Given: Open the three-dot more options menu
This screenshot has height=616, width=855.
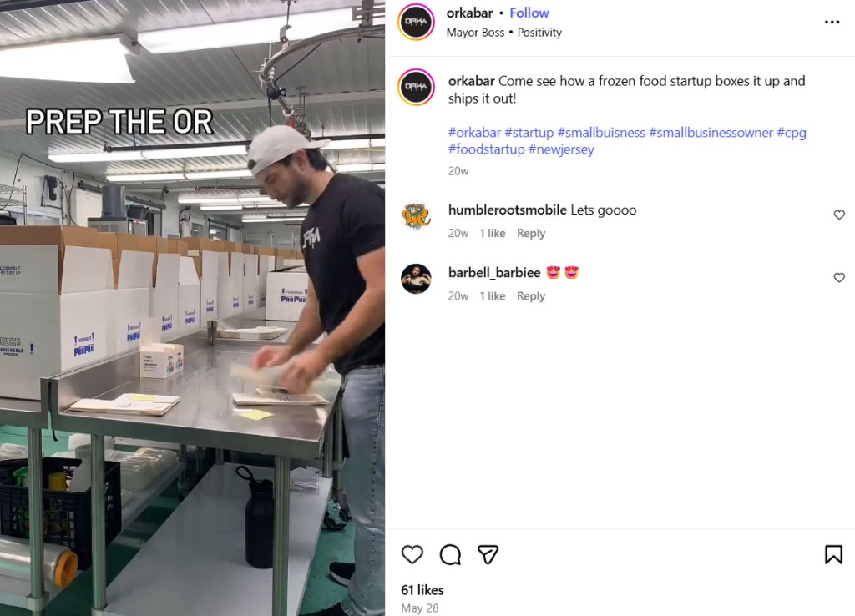Looking at the screenshot, I should tap(832, 22).
